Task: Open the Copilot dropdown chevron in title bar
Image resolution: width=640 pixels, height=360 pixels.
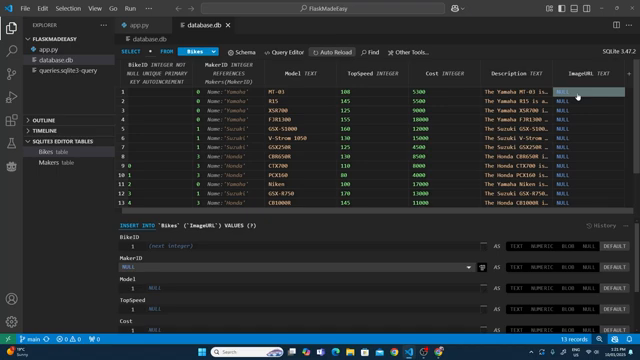Action: pyautogui.click(x=462, y=8)
